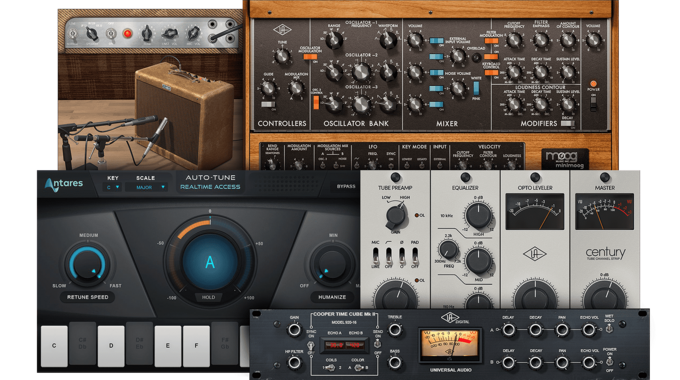
Task: Click the Cooper Time Cube Gain knob
Action: coord(294,330)
